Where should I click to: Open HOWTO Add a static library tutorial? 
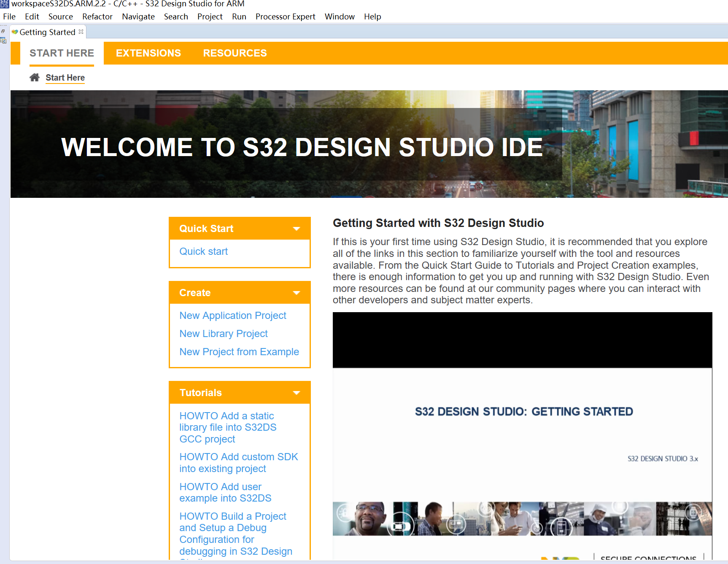coord(228,427)
